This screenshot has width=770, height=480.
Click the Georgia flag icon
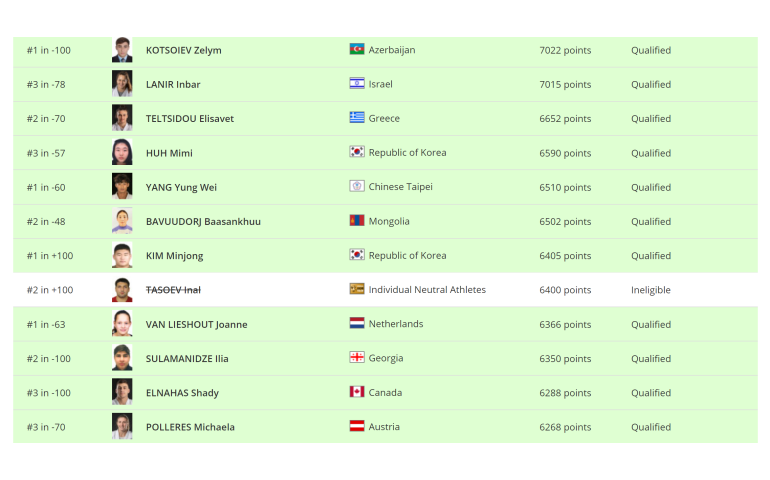click(x=357, y=358)
